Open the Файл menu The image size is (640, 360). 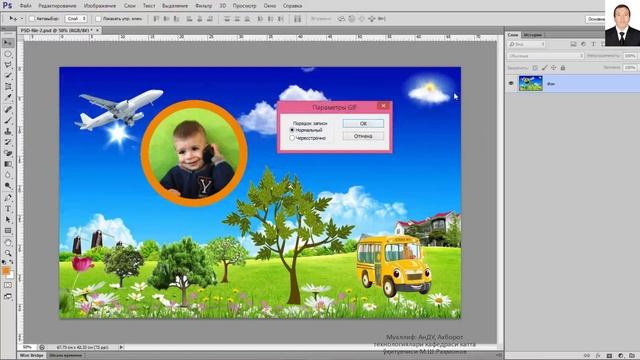[x=25, y=6]
